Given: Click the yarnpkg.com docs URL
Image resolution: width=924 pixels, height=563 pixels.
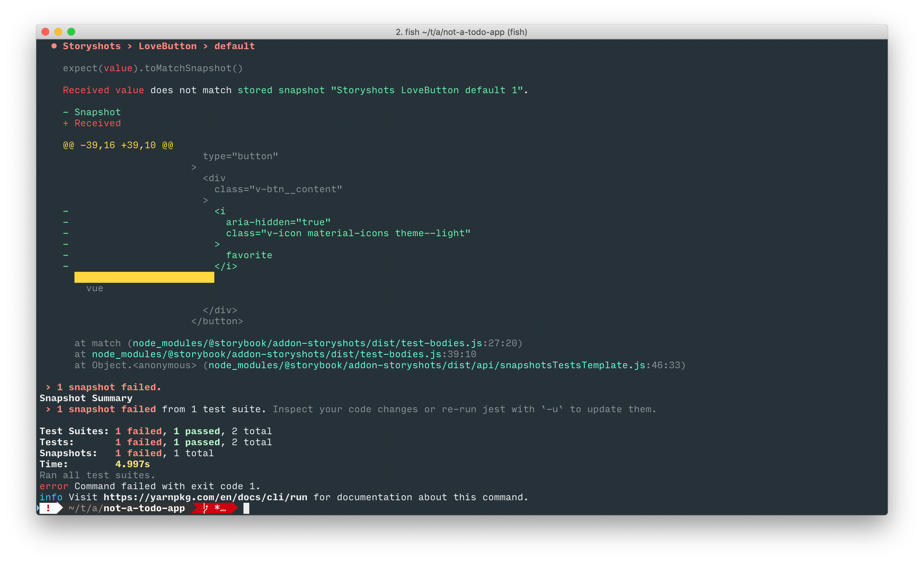Looking at the screenshot, I should [205, 497].
